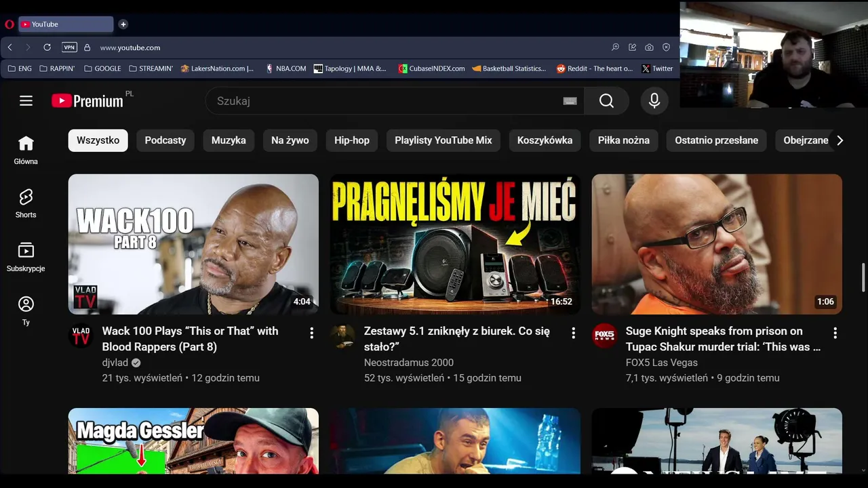Click the www.youtube.com address bar
The height and width of the screenshot is (488, 868).
pyautogui.click(x=130, y=47)
